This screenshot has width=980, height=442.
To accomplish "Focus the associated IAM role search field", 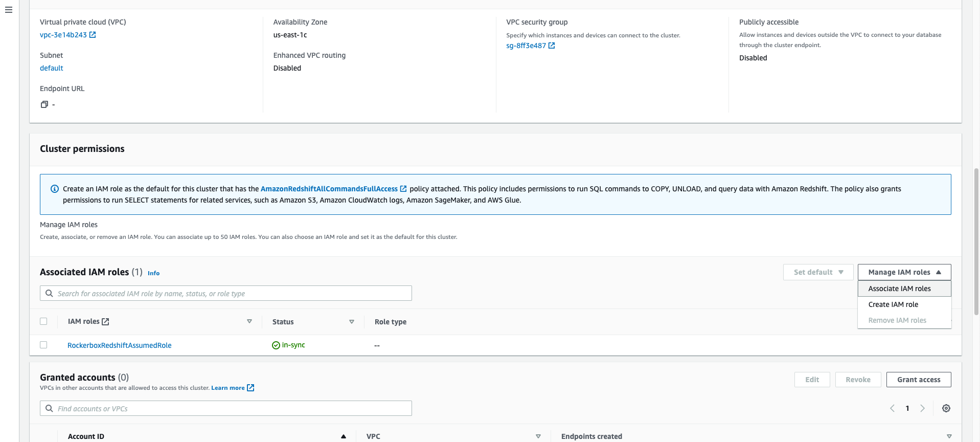I will tap(226, 293).
